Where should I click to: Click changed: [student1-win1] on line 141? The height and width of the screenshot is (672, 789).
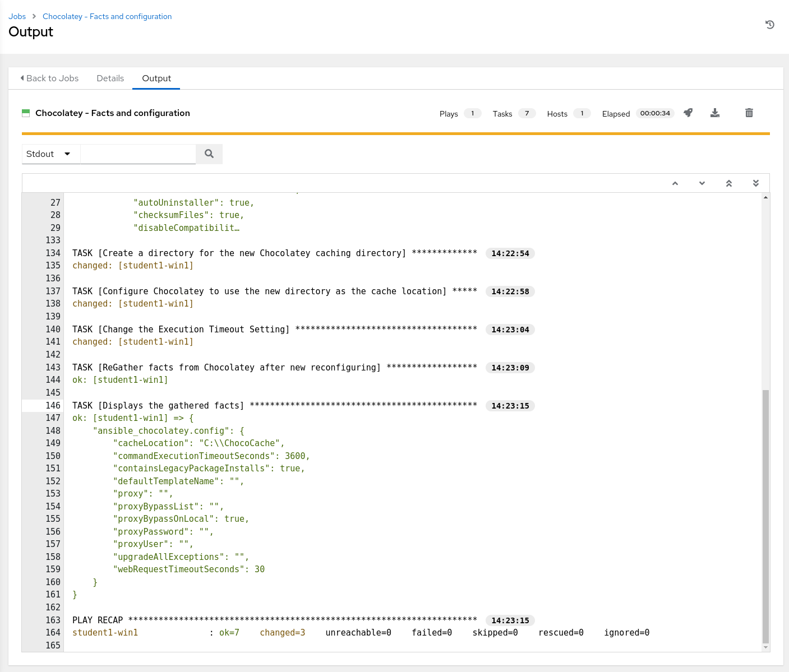pyautogui.click(x=133, y=341)
